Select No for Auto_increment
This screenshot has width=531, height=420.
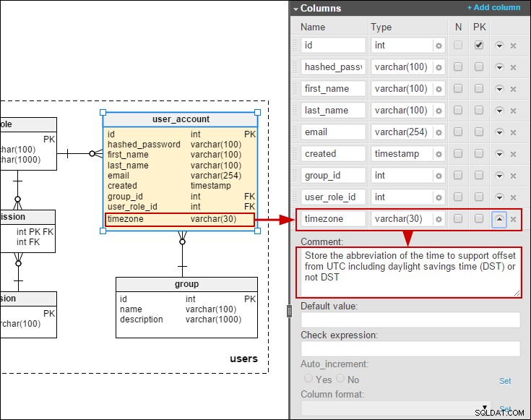pos(340,378)
